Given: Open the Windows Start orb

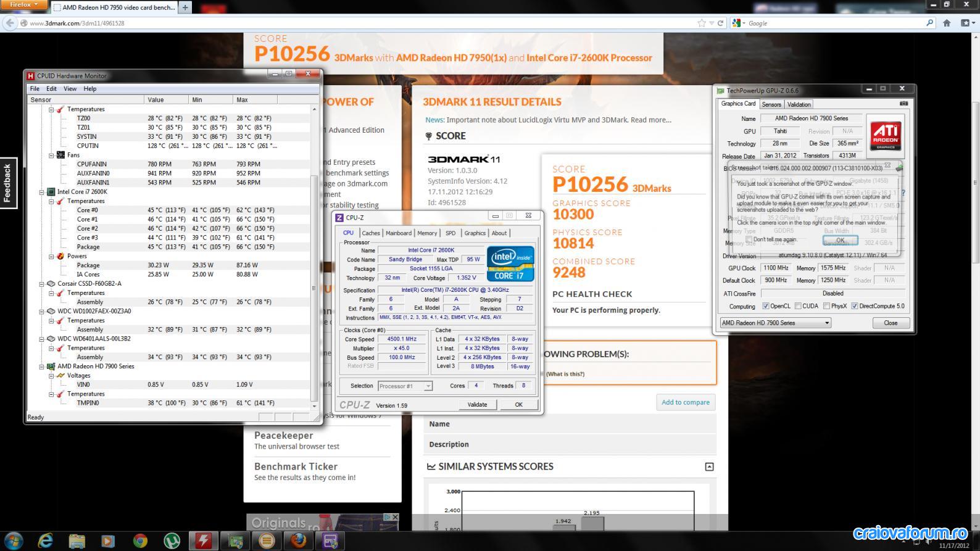Looking at the screenshot, I should coord(14,541).
